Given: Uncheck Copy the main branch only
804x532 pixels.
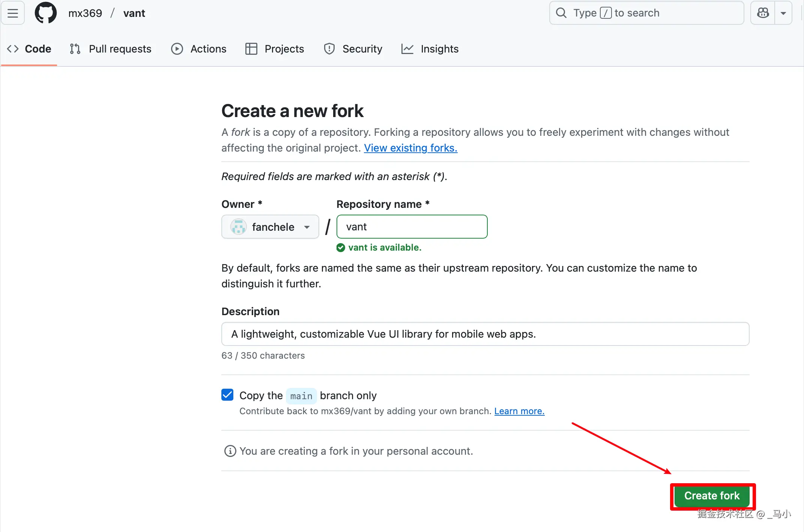Looking at the screenshot, I should [x=227, y=395].
